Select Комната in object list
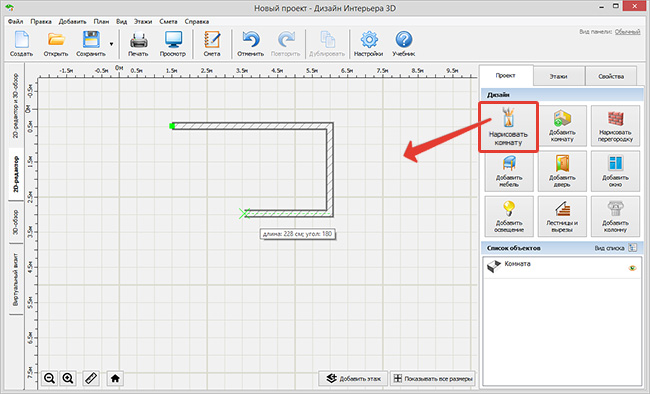This screenshot has width=650, height=394. (562, 268)
